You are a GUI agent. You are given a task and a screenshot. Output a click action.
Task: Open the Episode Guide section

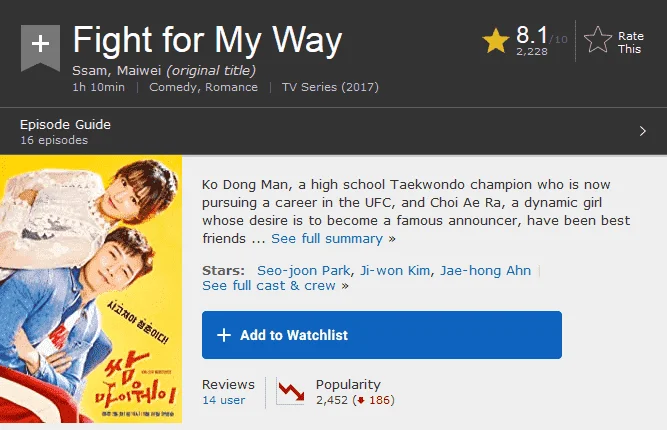point(65,125)
